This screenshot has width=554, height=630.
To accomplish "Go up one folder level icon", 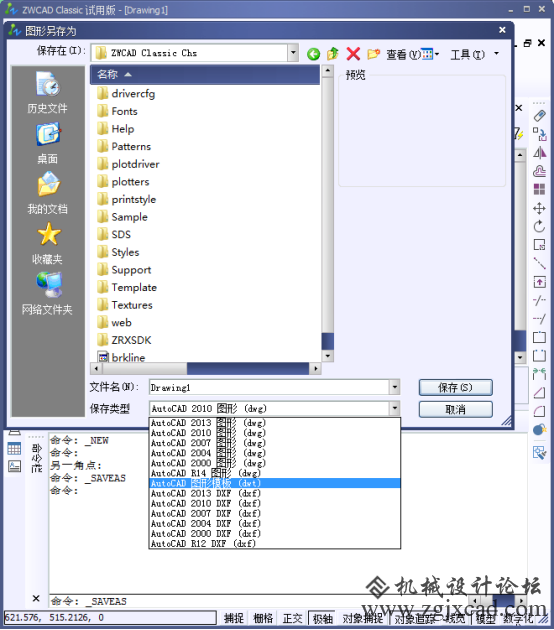I will click(x=333, y=53).
